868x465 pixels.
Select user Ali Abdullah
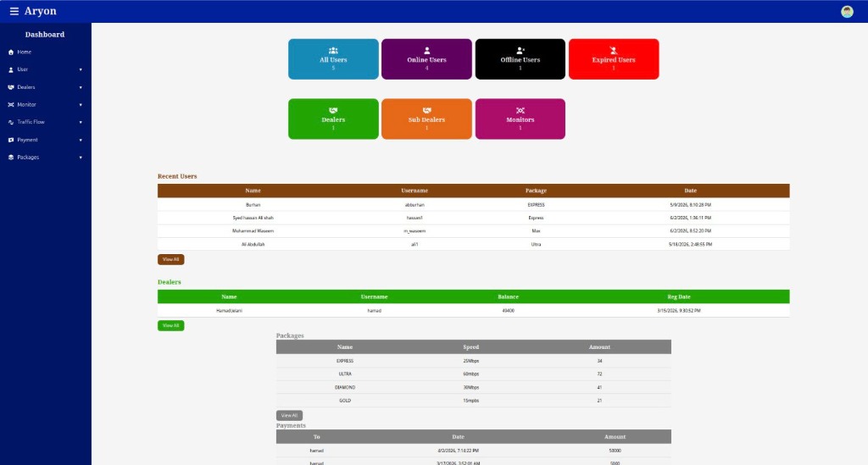click(x=253, y=245)
